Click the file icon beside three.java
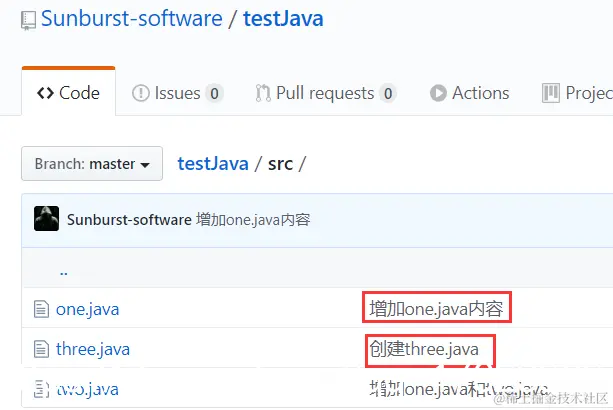Viewport: 613px width, 410px height. pyautogui.click(x=41, y=349)
